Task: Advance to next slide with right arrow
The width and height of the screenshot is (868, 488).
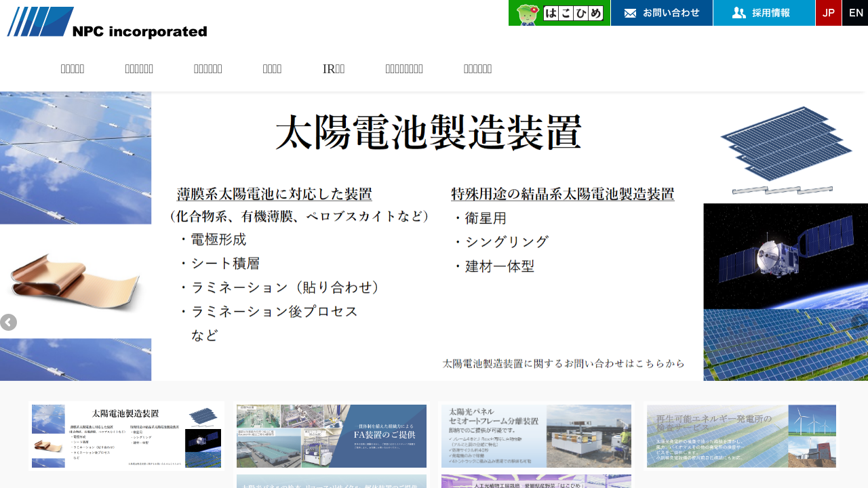Action: coord(859,323)
